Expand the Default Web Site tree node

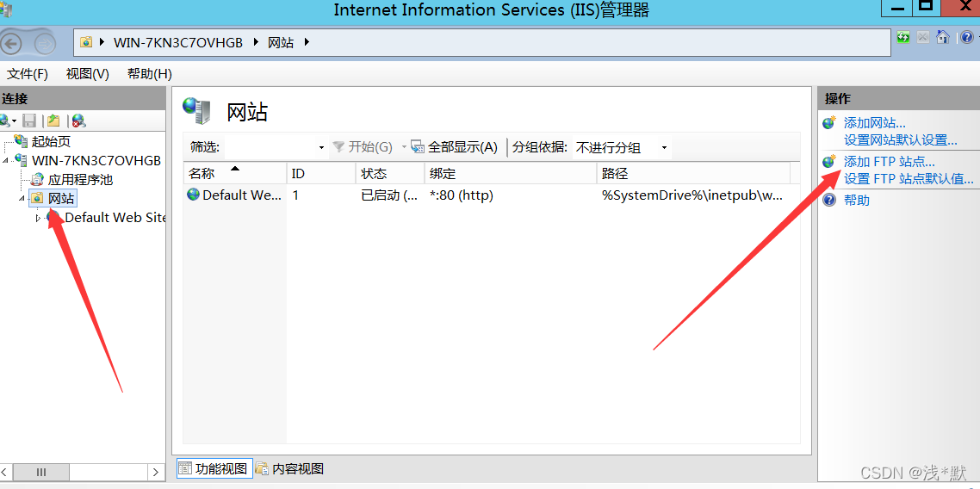(38, 218)
